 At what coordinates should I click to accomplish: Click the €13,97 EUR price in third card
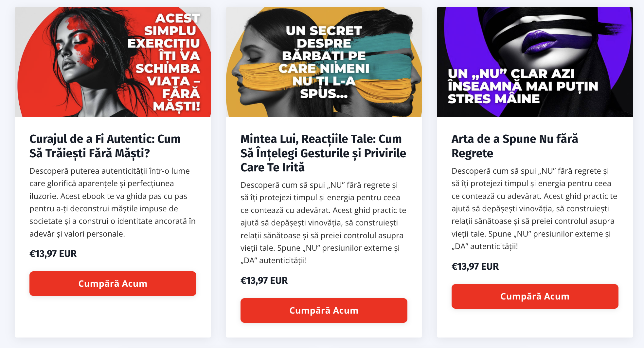pos(475,266)
